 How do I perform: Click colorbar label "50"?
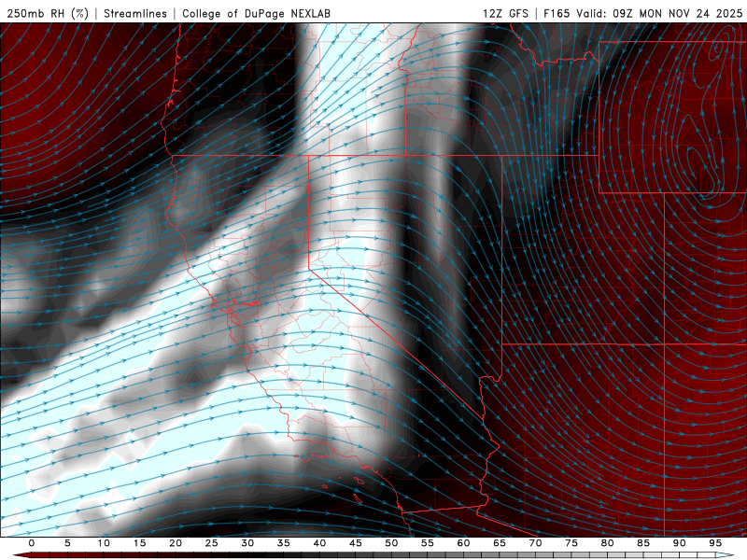391,543
